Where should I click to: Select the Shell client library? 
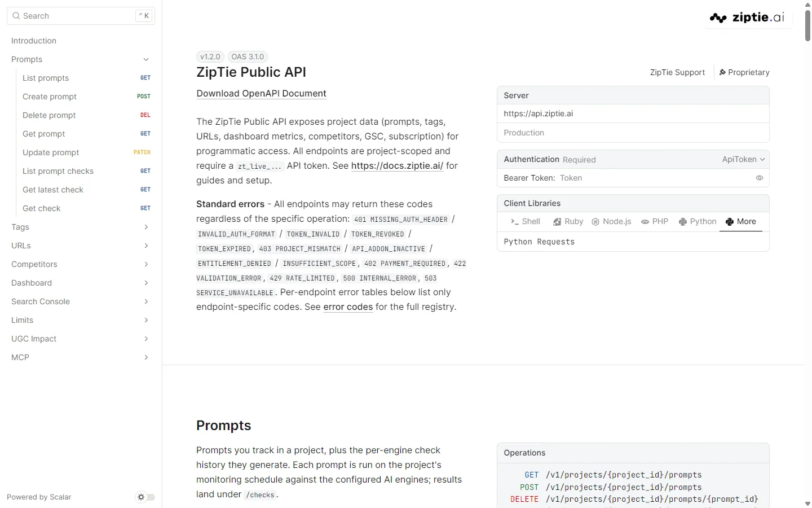pos(525,222)
